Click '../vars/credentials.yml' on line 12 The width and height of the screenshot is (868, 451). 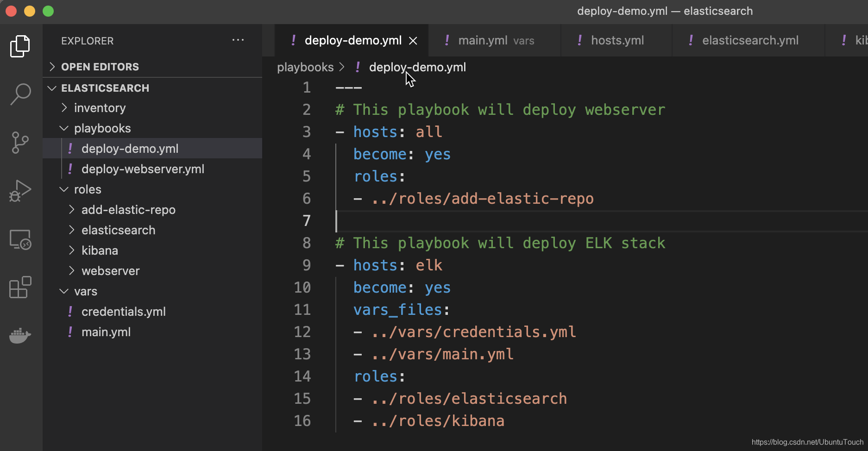[473, 332]
